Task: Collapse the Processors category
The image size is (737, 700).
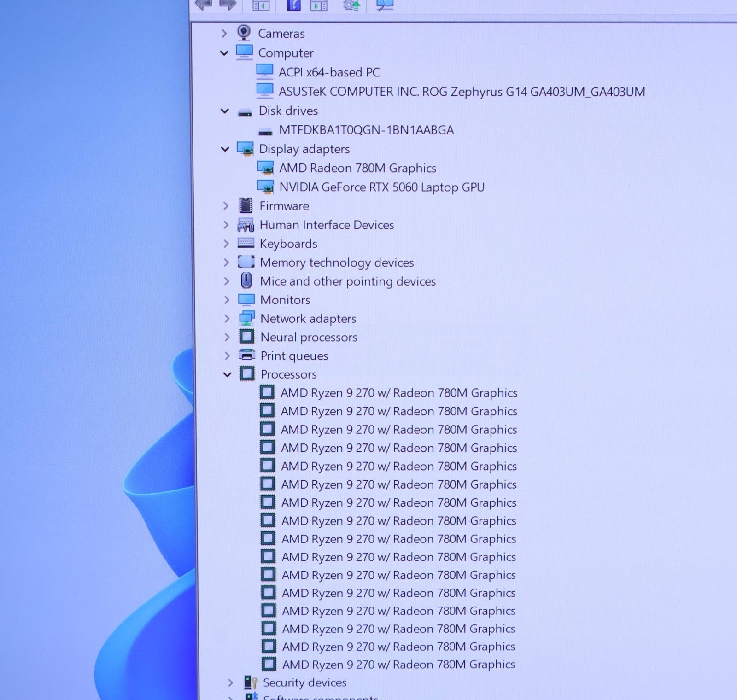Action: coord(227,374)
